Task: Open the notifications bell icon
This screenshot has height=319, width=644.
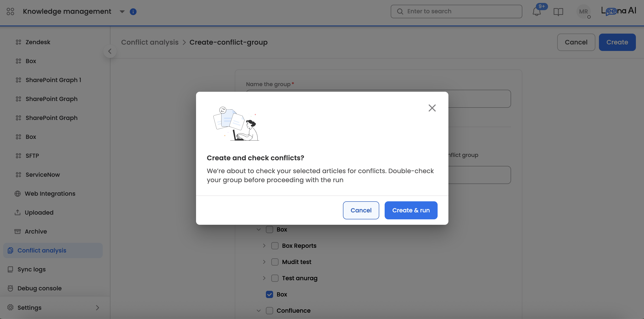Action: (x=537, y=11)
